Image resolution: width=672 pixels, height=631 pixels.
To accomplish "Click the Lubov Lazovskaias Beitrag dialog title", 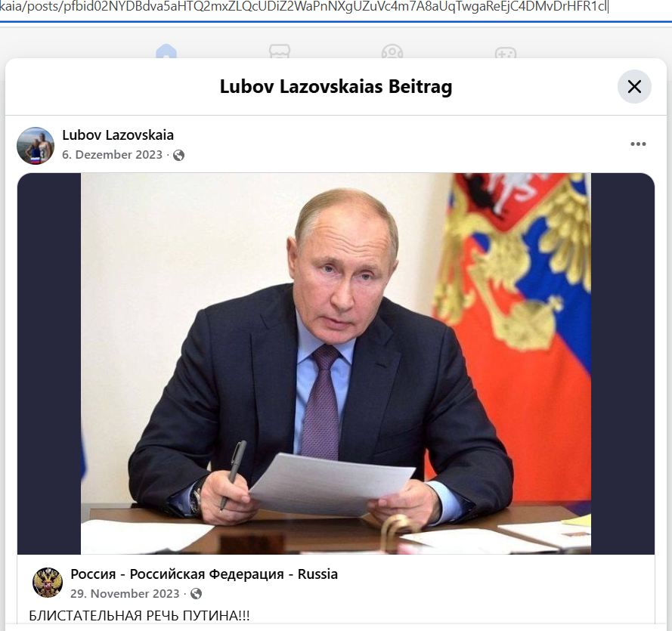I will 336,87.
